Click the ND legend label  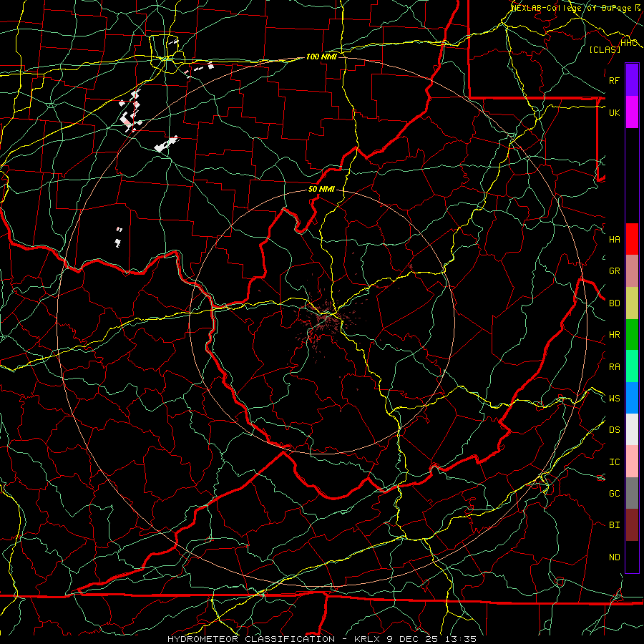(615, 557)
